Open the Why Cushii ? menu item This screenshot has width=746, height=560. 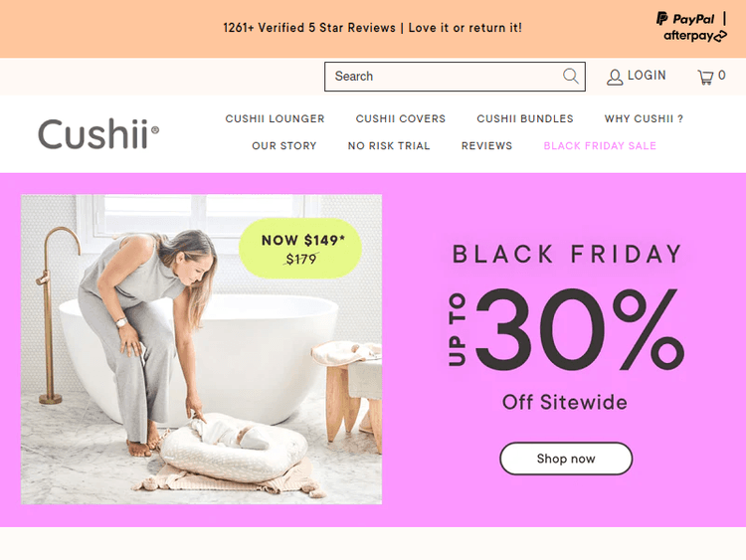644,118
